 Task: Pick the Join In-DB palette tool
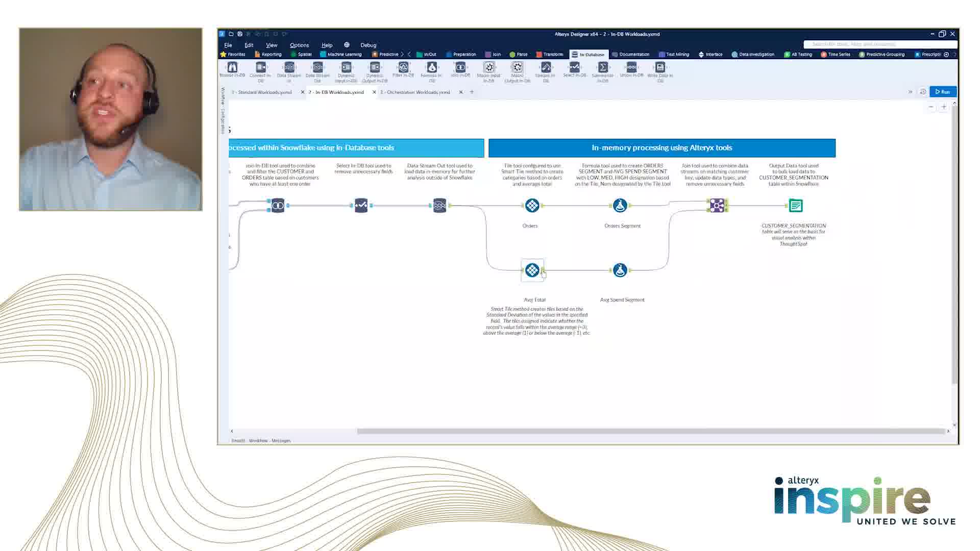point(460,70)
